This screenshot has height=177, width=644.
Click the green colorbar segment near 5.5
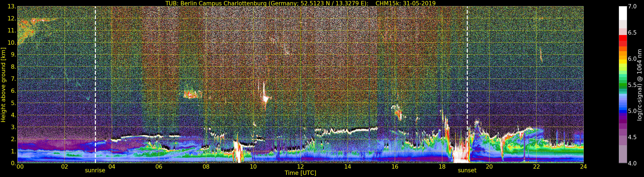pos(623,85)
